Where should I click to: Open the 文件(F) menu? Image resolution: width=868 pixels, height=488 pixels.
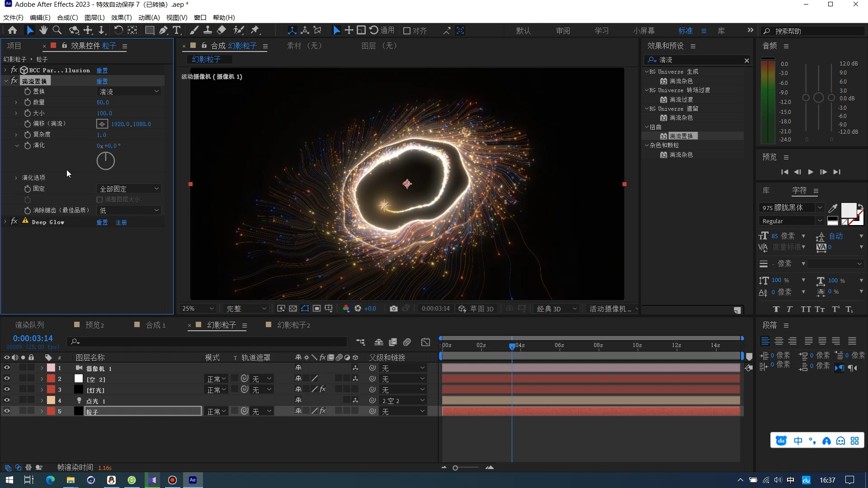pos(13,18)
